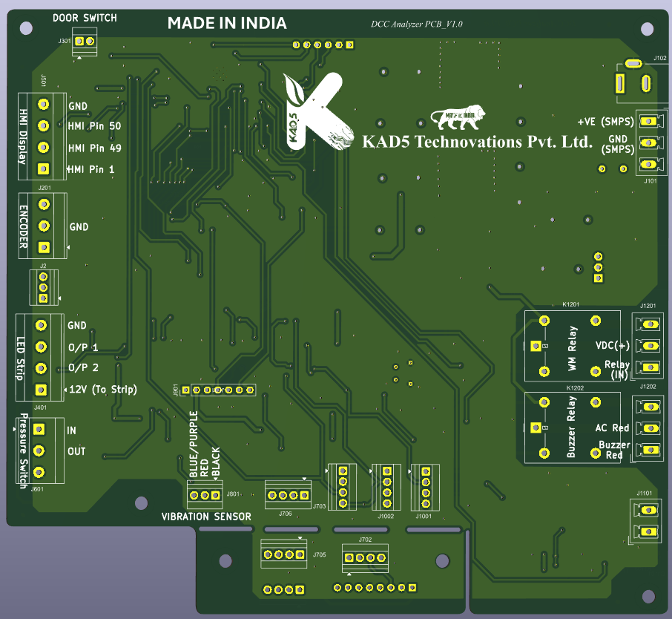Select the Pressure Switch IN pad
This screenshot has height=619, width=672.
point(39,429)
